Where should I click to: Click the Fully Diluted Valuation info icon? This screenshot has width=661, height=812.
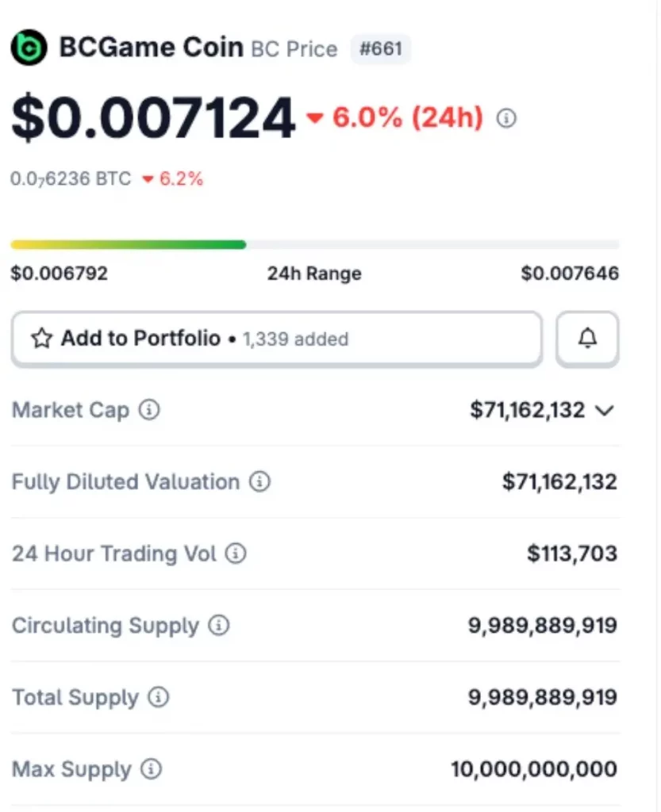coord(259,481)
